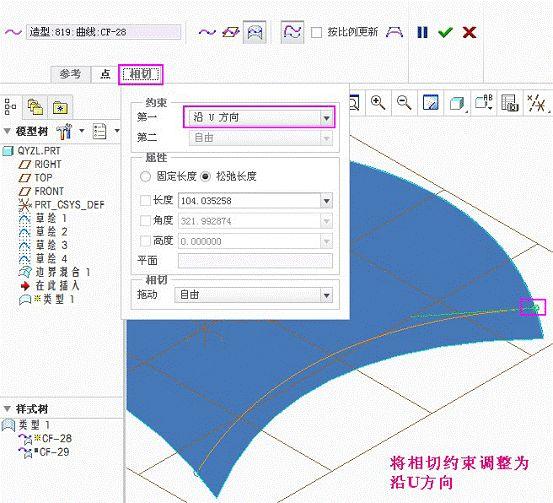553x503 pixels.
Task: Select 草绘 1 in the model tree
Action: 43,218
